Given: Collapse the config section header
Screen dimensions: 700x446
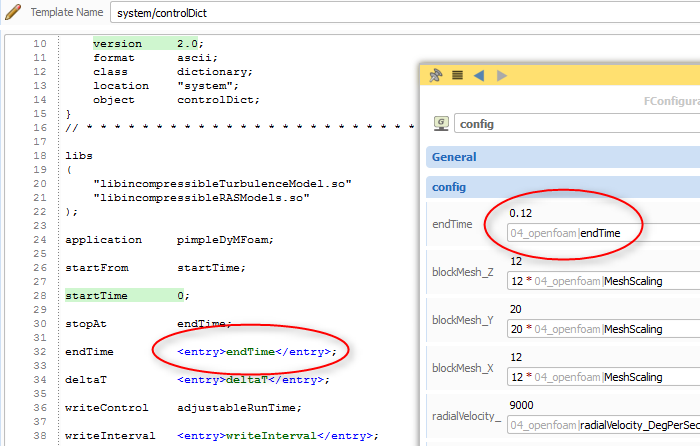Looking at the screenshot, I should [x=563, y=187].
